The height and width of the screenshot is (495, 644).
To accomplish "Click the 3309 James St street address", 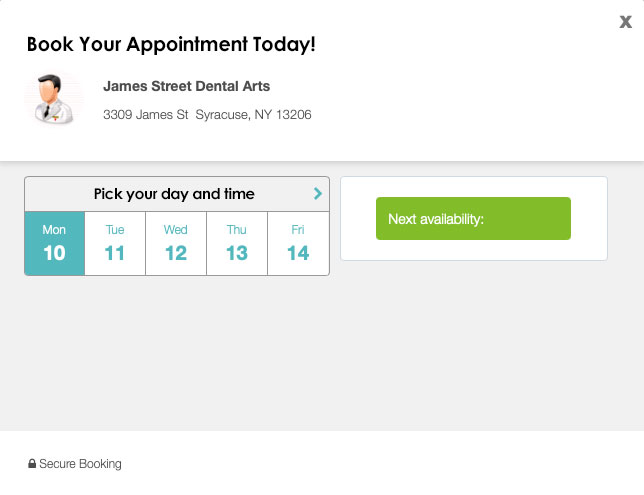I will [x=146, y=115].
